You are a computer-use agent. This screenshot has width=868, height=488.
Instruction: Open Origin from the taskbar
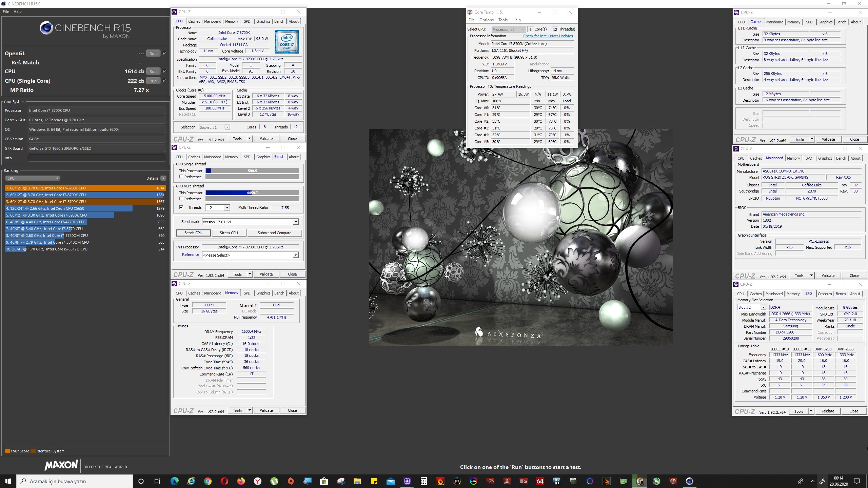291,481
